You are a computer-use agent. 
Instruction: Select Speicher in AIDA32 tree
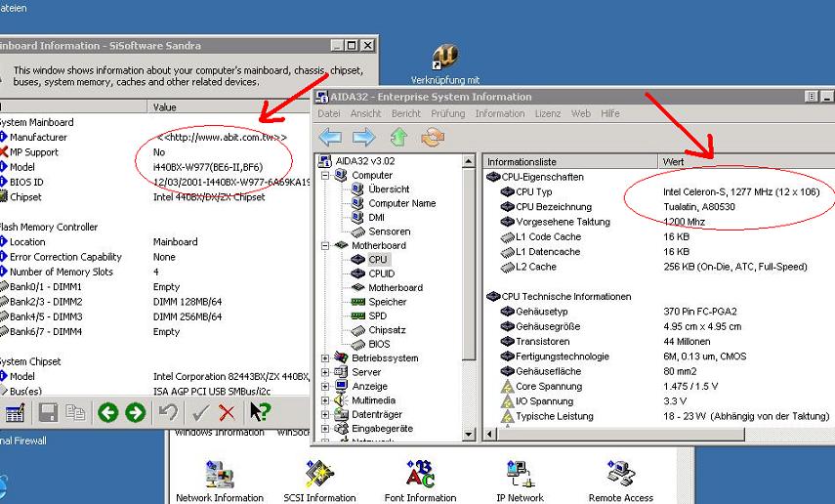(387, 302)
